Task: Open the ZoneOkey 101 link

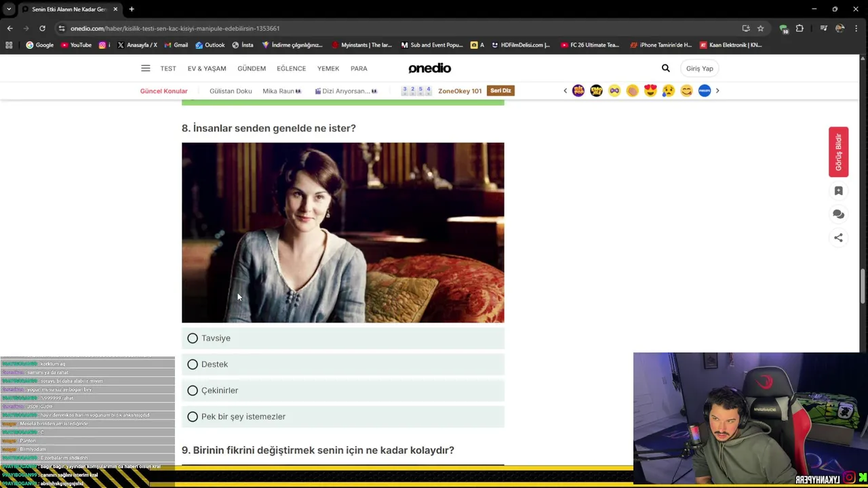Action: (460, 91)
